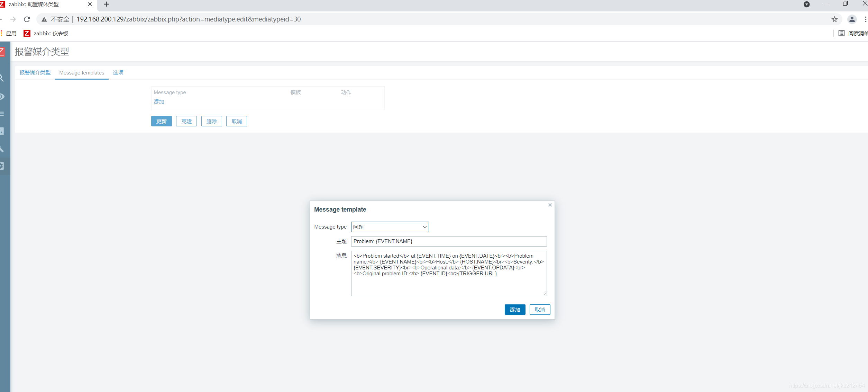
Task: Open the Reports chart sidebar icon
Action: [x=2, y=131]
